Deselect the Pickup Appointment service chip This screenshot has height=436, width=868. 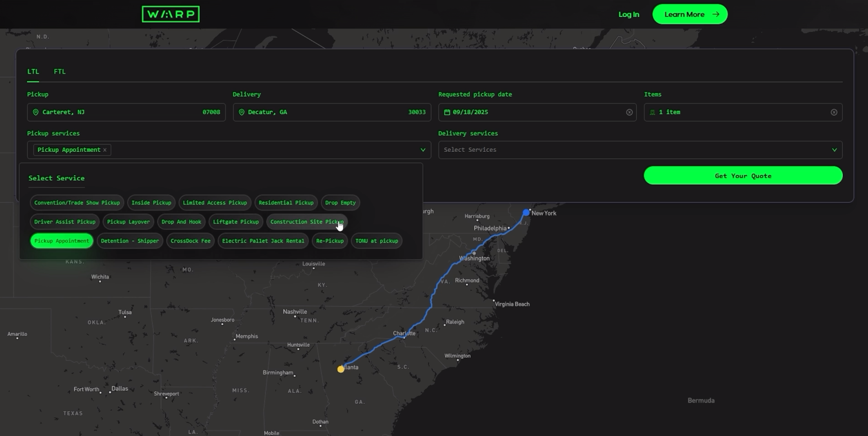pyautogui.click(x=61, y=241)
